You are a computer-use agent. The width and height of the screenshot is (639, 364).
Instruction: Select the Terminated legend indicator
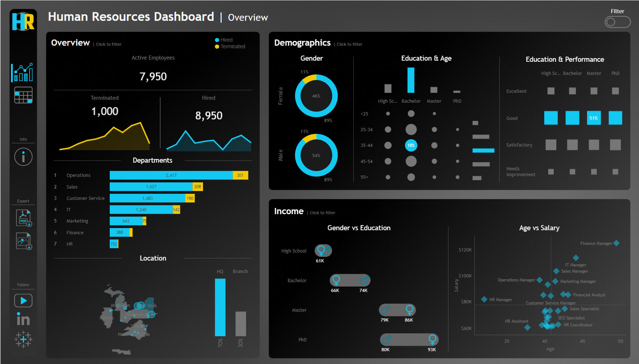coord(217,46)
